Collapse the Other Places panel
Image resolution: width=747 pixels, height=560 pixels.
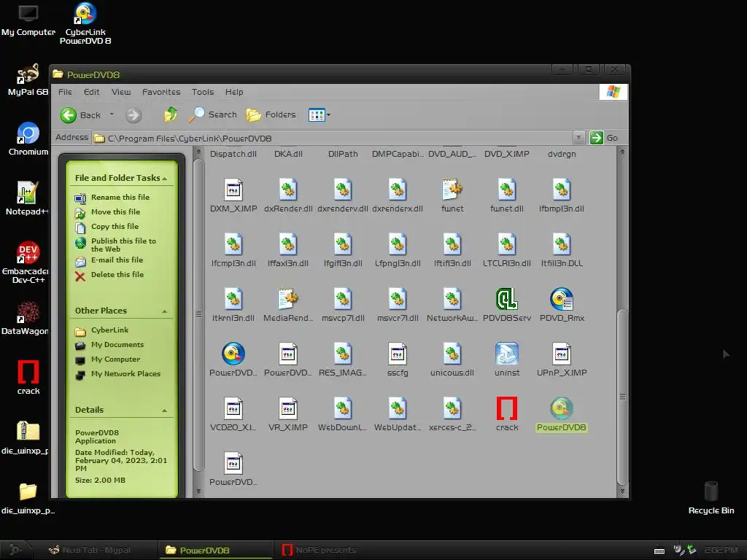tap(164, 311)
